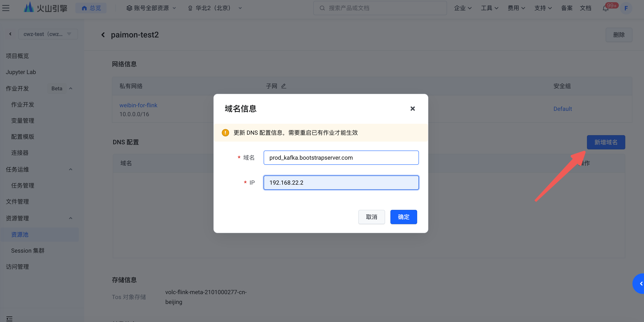Image resolution: width=644 pixels, height=322 pixels.
Task: Collapse 作业开发 Beta section
Action: point(71,88)
